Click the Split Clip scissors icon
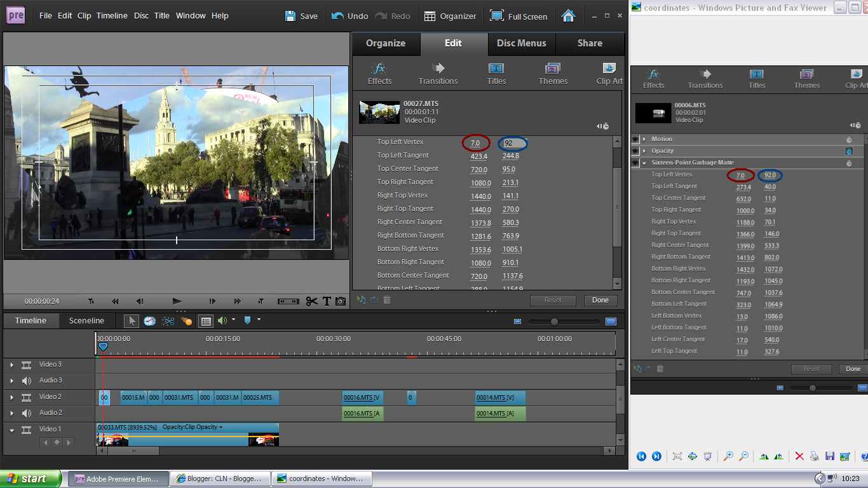The image size is (868, 488). click(x=311, y=301)
